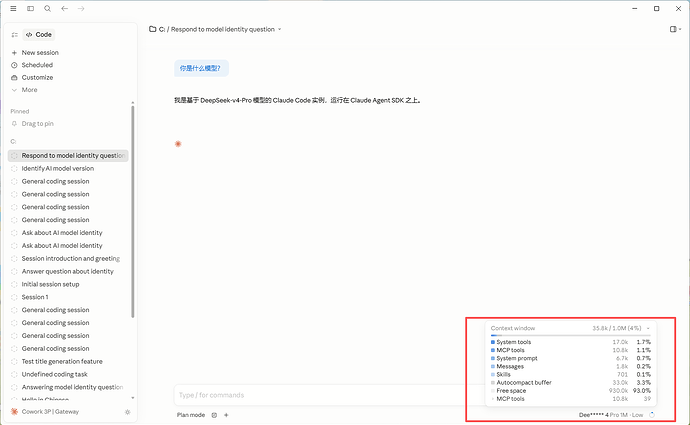The width and height of the screenshot is (690, 425).
Task: Toggle the left sidebar panel icon
Action: 30,8
